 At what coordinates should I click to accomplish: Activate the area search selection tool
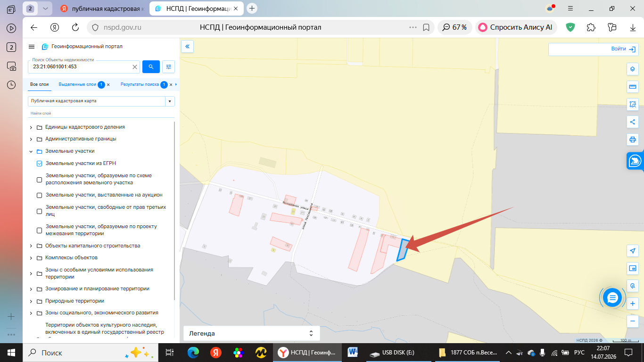pyautogui.click(x=633, y=104)
